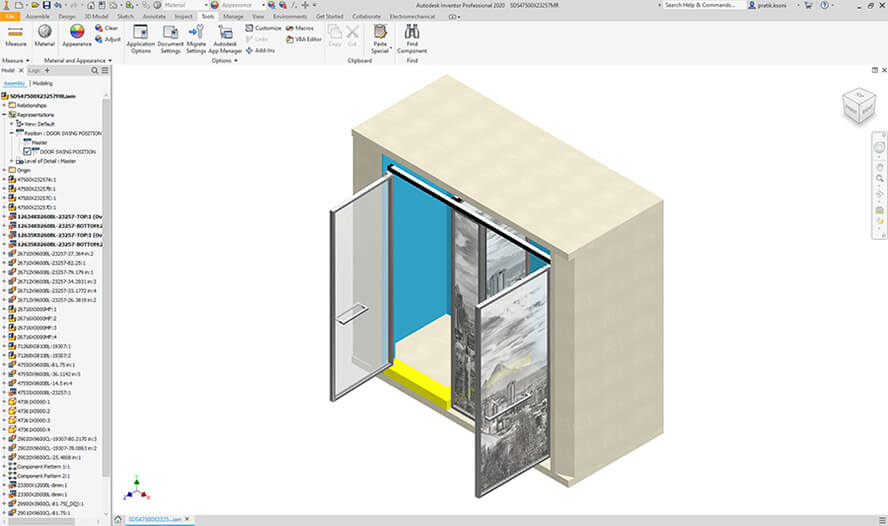Click the Measure tool icon
Image resolution: width=888 pixels, height=526 pixels.
point(16,33)
